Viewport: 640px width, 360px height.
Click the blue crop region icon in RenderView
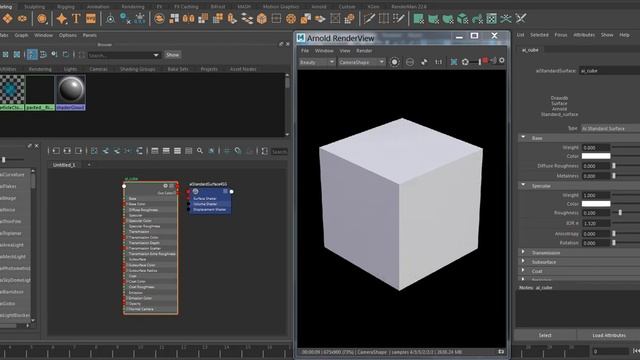click(453, 62)
